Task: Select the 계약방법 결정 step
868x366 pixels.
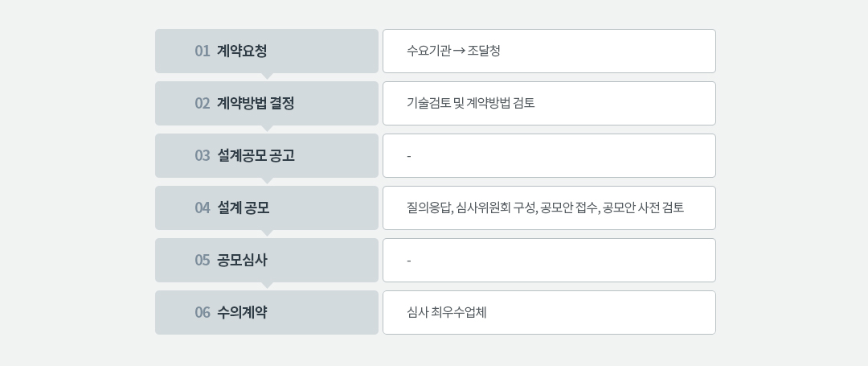Action: pyautogui.click(x=267, y=104)
